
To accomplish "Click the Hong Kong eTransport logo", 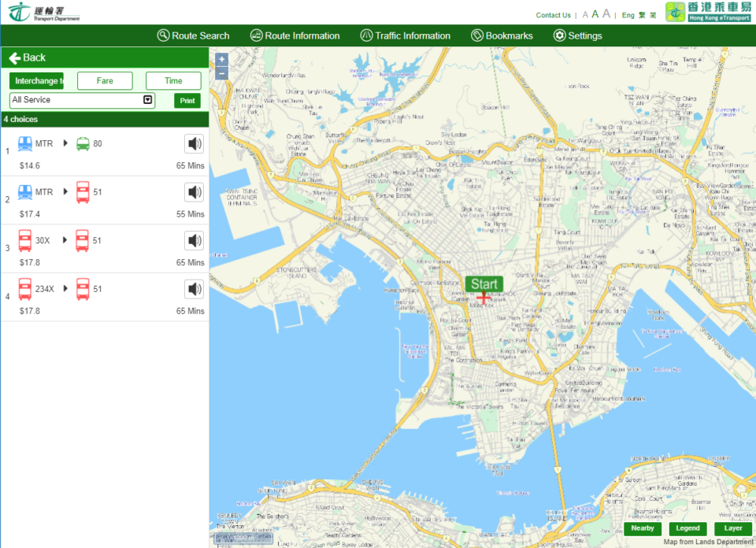I will [x=708, y=12].
